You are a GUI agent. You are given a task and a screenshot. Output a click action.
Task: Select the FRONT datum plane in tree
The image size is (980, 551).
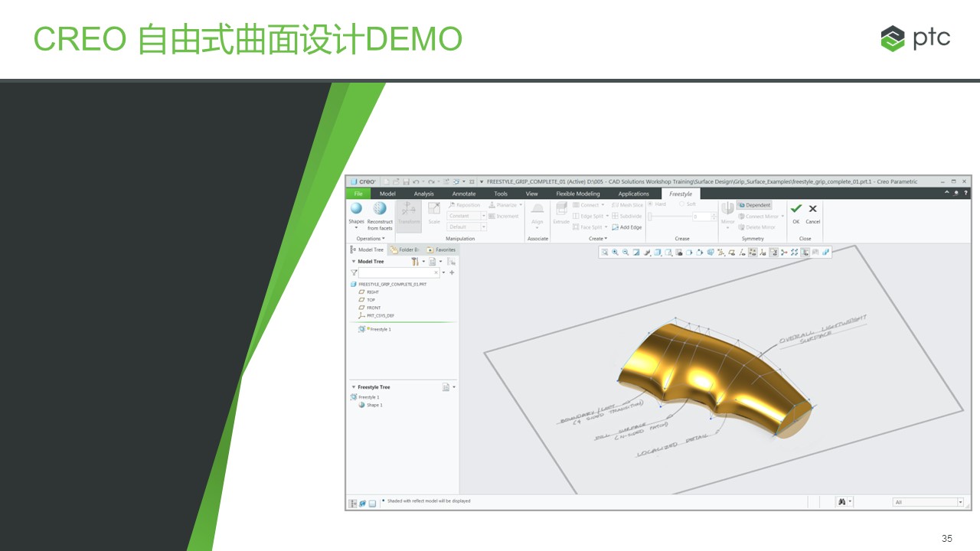click(370, 308)
